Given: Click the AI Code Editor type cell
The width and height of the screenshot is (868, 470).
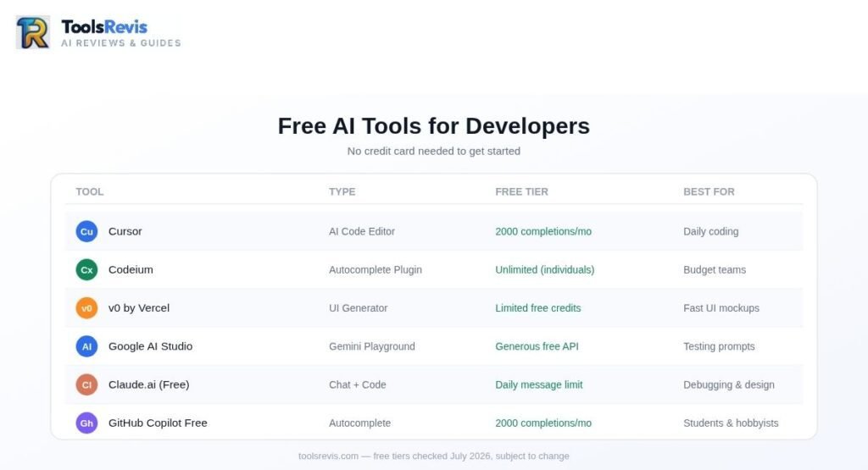Looking at the screenshot, I should click(362, 232).
